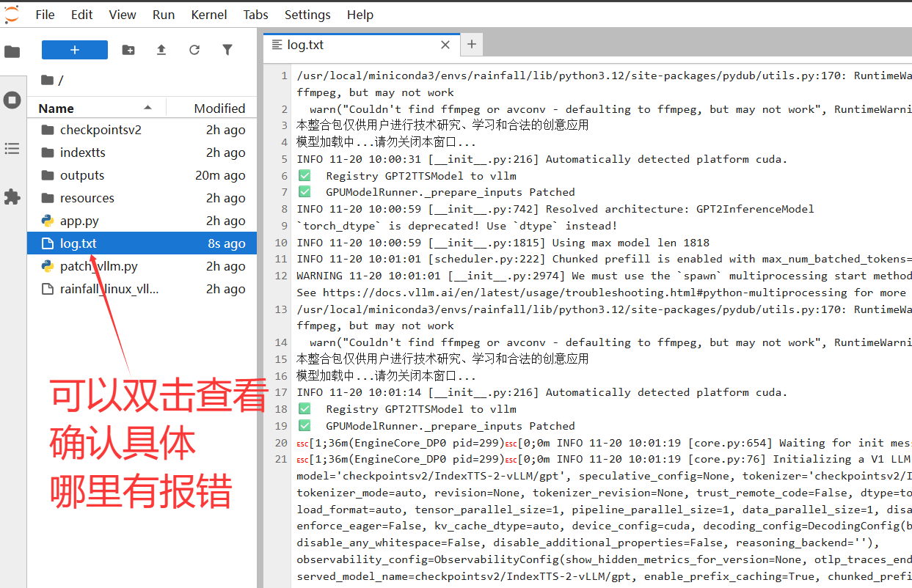Create a new folder via toolbar icon
The width and height of the screenshot is (912, 588).
coord(128,50)
